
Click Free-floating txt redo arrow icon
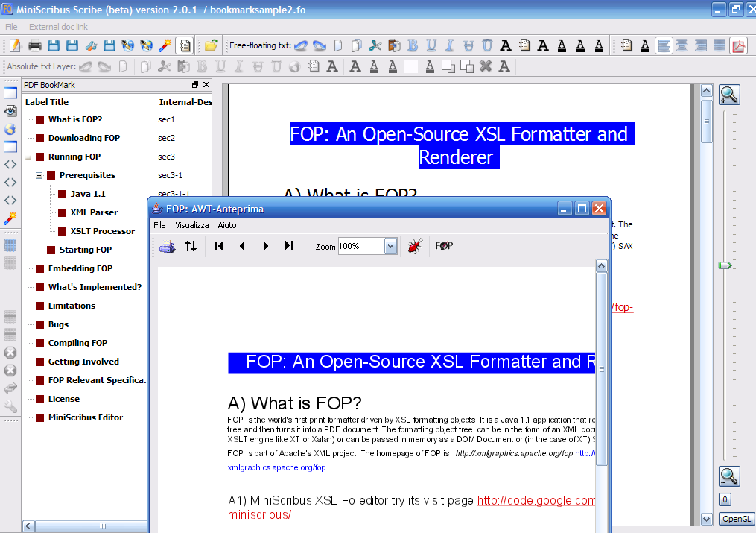click(320, 45)
